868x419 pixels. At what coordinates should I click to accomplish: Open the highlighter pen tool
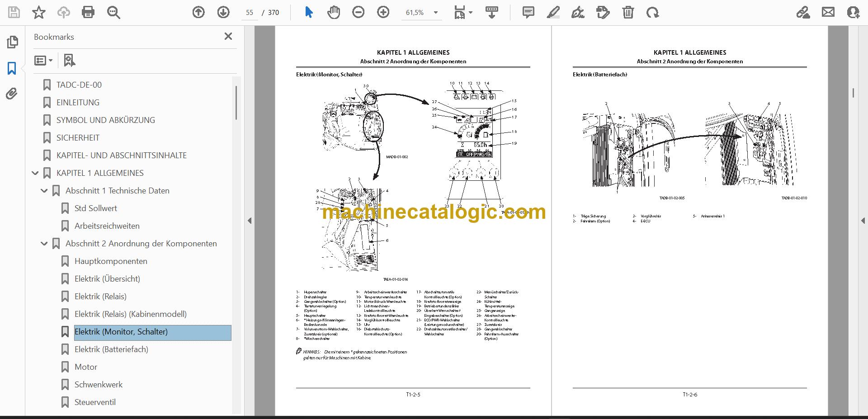pos(553,12)
